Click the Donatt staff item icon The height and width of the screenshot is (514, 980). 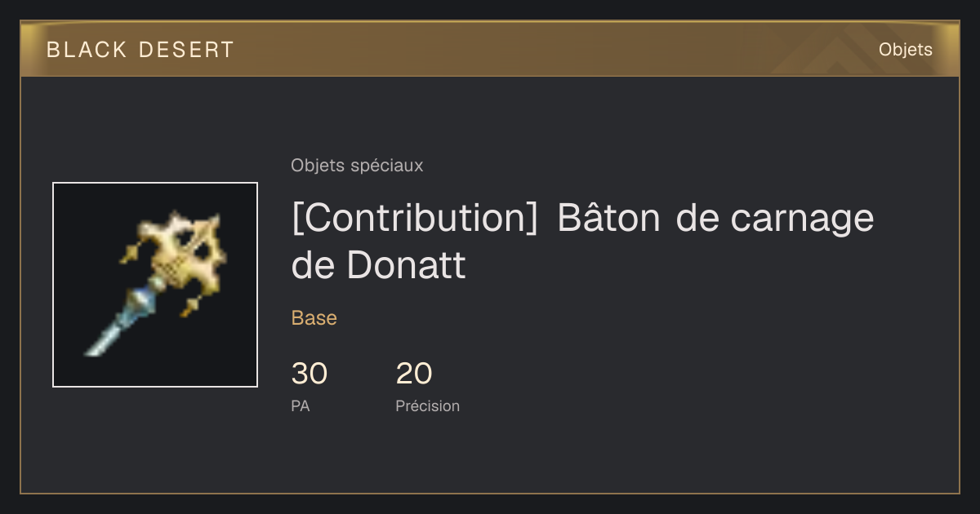(155, 285)
